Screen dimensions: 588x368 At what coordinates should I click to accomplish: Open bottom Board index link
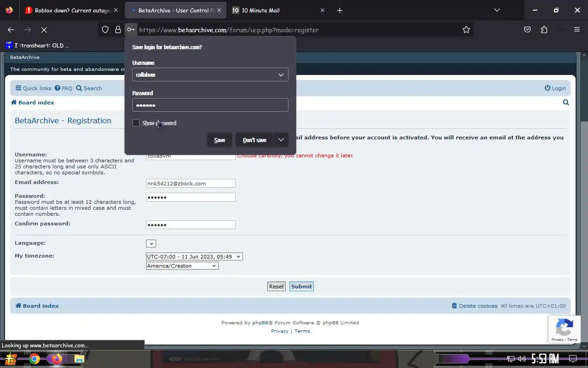37,306
